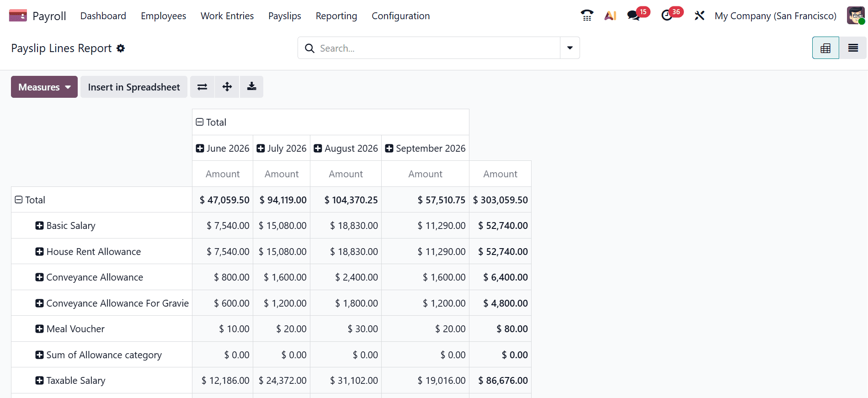Expand the September 2026 column
This screenshot has height=398, width=868.
click(389, 149)
